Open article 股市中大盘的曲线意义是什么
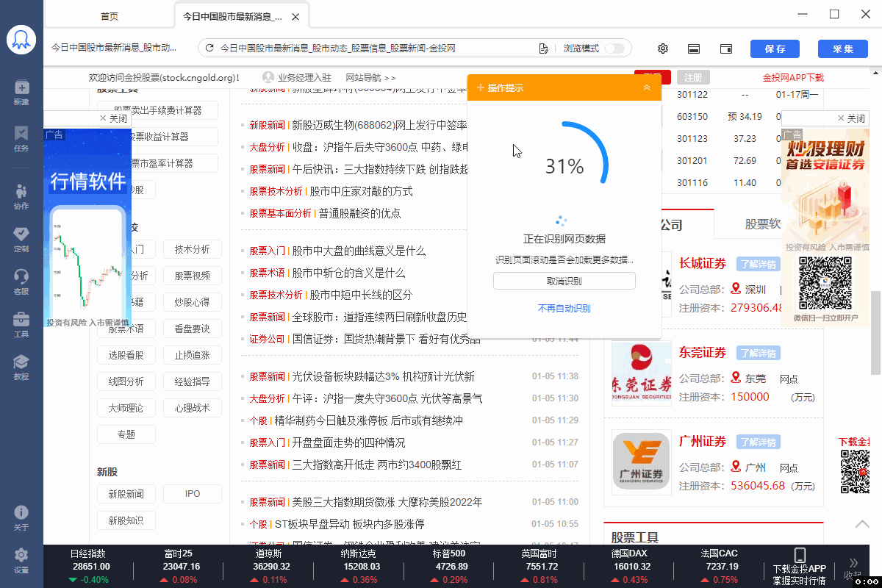The height and width of the screenshot is (588, 882). [x=359, y=251]
